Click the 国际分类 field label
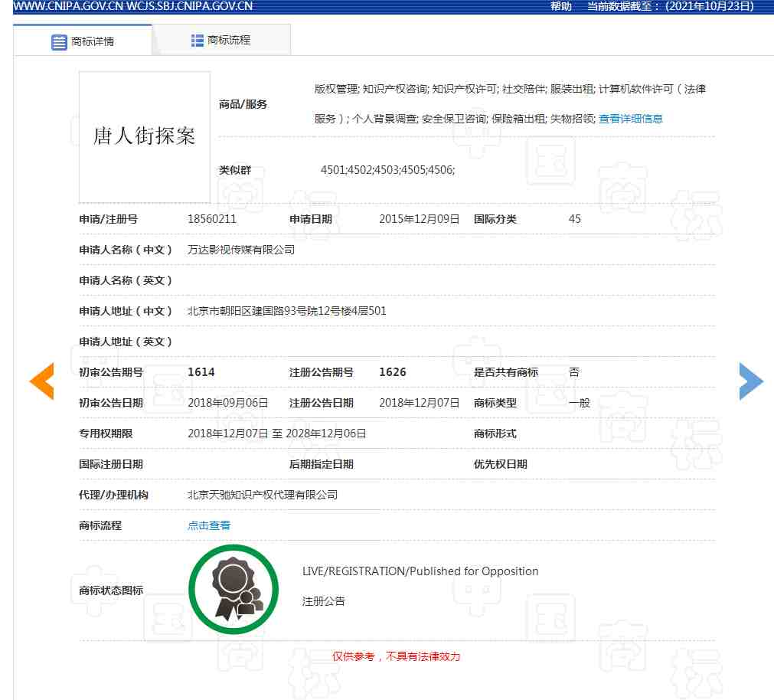 point(495,219)
